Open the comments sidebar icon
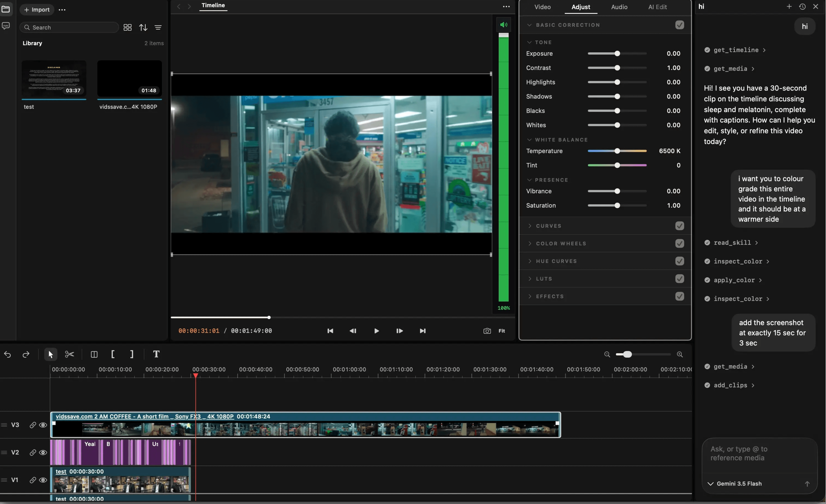 tap(6, 26)
